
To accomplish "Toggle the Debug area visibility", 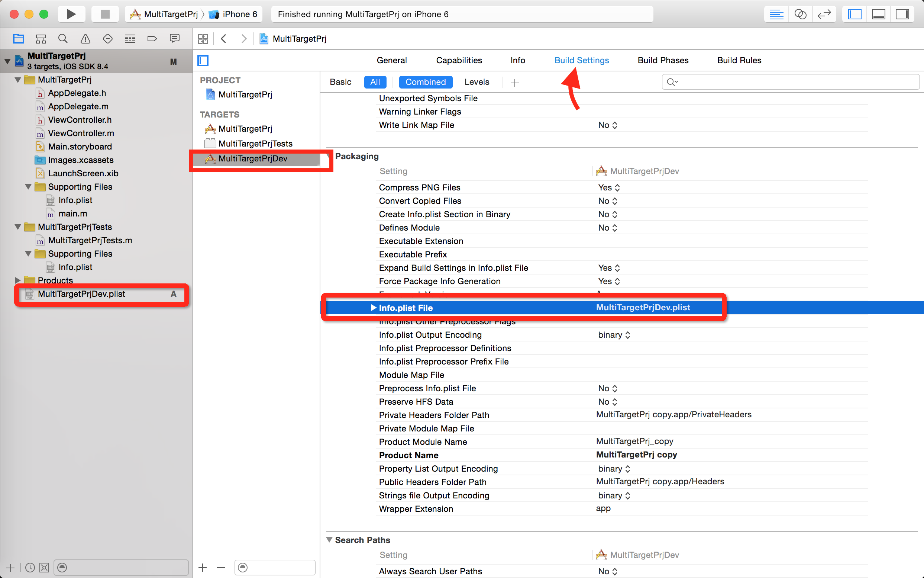I will 879,15.
